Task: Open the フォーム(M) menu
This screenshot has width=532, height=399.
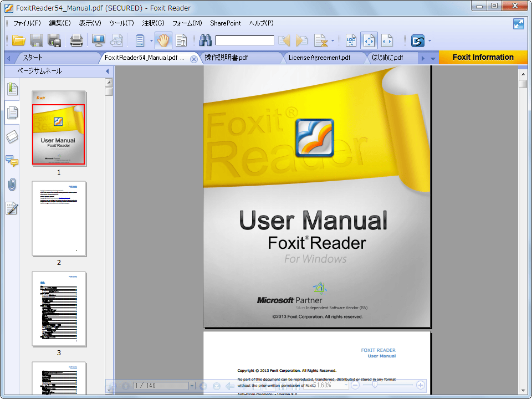Action: pyautogui.click(x=187, y=23)
